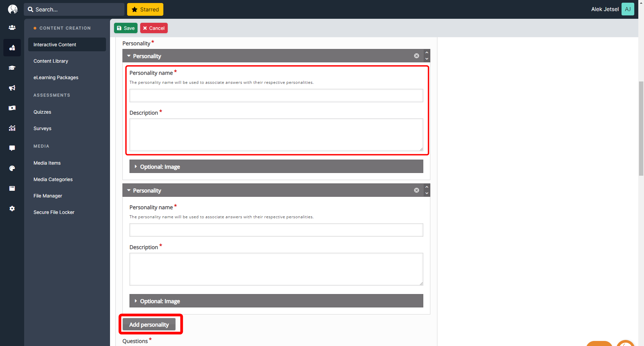Move first Personality group up
The width and height of the screenshot is (644, 346).
pyautogui.click(x=427, y=53)
